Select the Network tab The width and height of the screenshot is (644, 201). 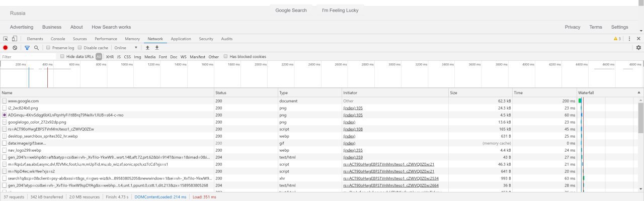pyautogui.click(x=155, y=39)
